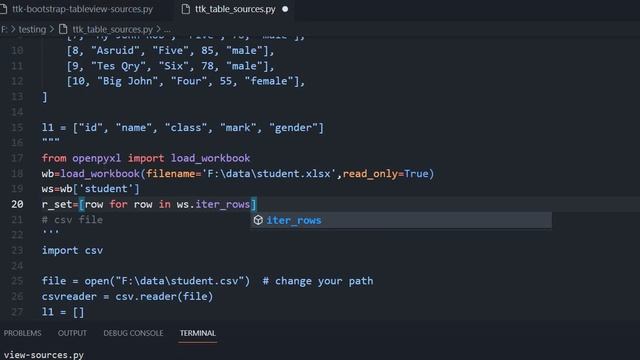Click the '# change your path' comment

(318, 281)
